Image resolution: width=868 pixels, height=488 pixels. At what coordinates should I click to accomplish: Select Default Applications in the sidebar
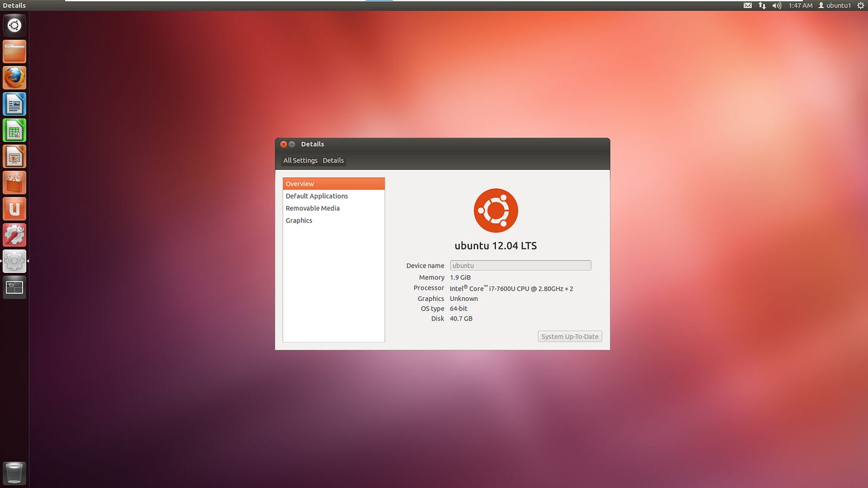pos(317,196)
